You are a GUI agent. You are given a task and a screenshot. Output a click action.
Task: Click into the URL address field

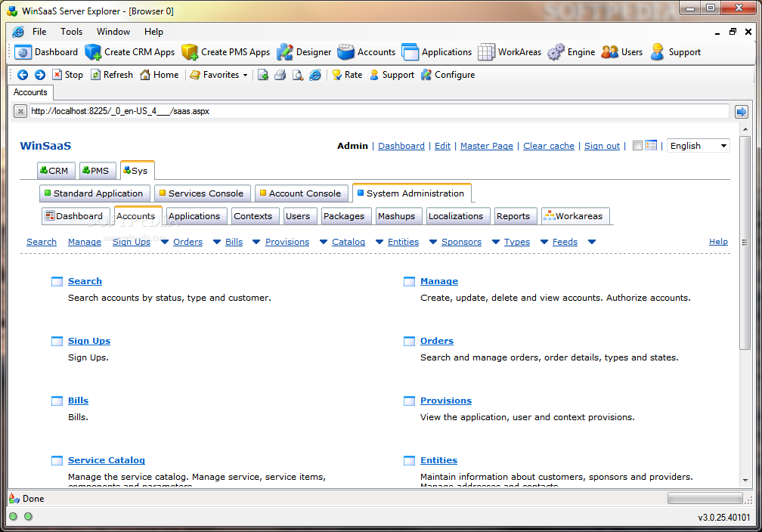coord(379,111)
